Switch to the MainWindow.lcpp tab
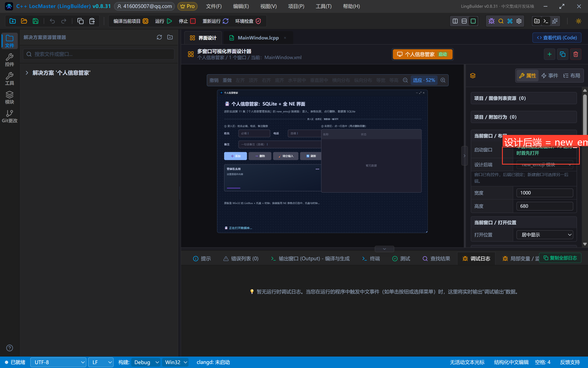 258,38
